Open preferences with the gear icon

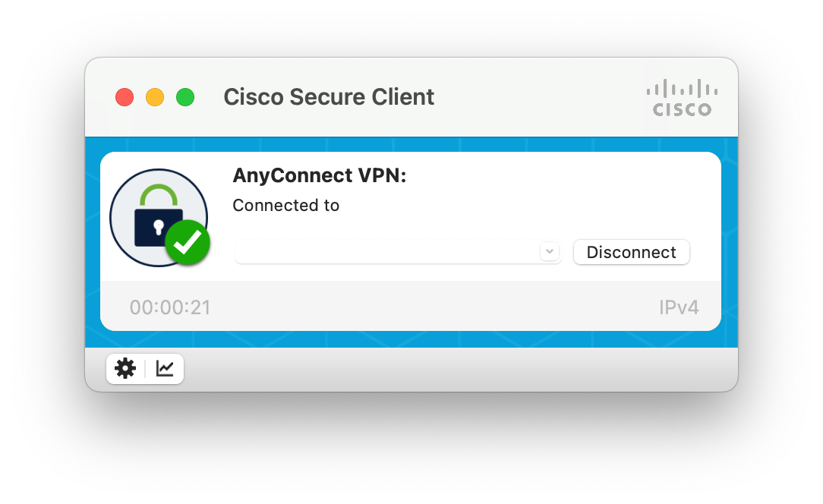tap(125, 369)
